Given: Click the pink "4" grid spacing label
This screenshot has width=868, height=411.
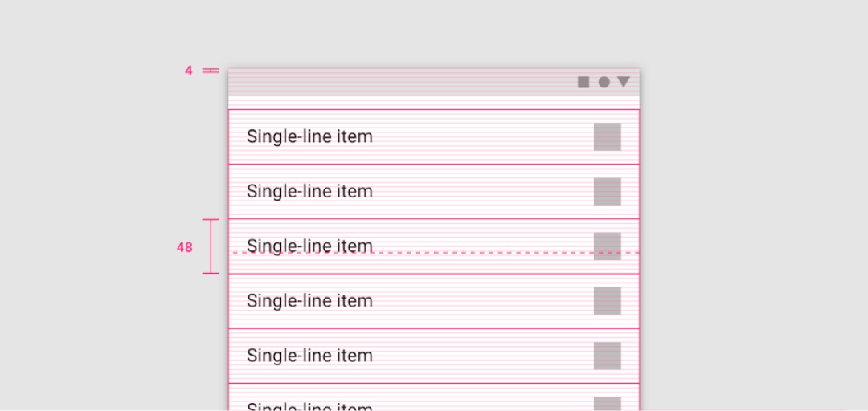Looking at the screenshot, I should [189, 71].
